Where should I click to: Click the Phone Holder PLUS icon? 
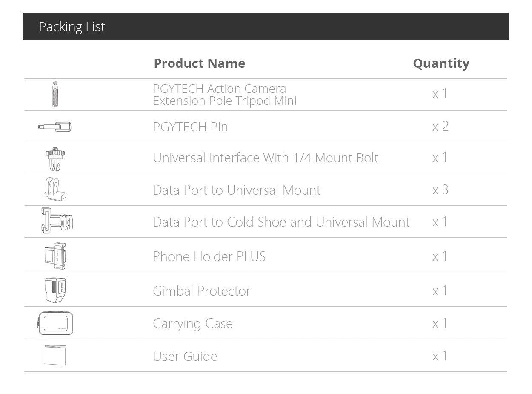click(55, 256)
